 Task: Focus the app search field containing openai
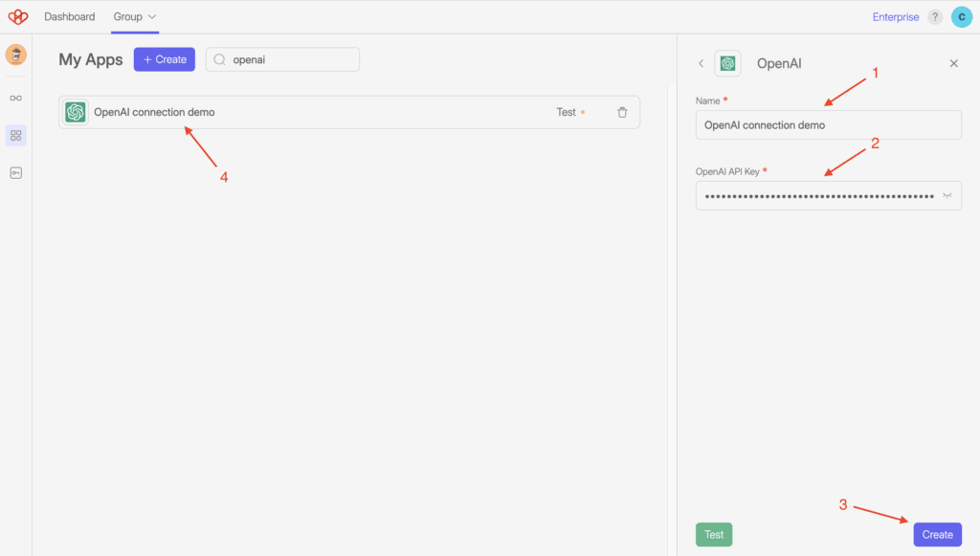point(282,59)
